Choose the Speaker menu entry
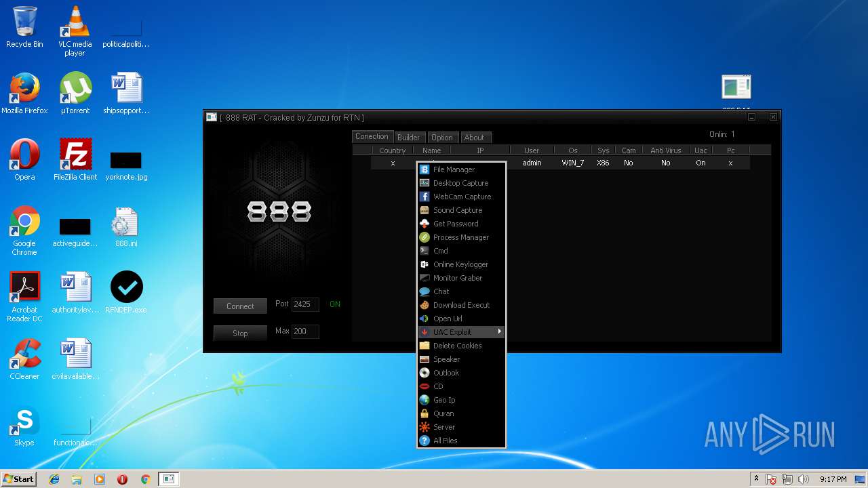Screen dimensions: 868x488 coord(460,359)
